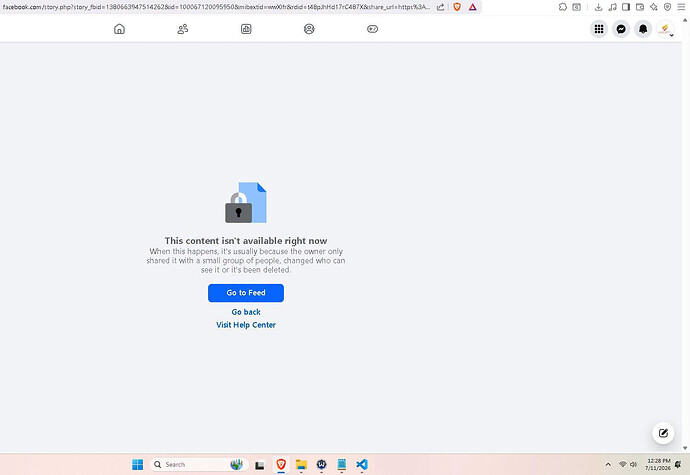The image size is (690, 475).
Task: Open Messenger chats icon
Action: pos(621,29)
